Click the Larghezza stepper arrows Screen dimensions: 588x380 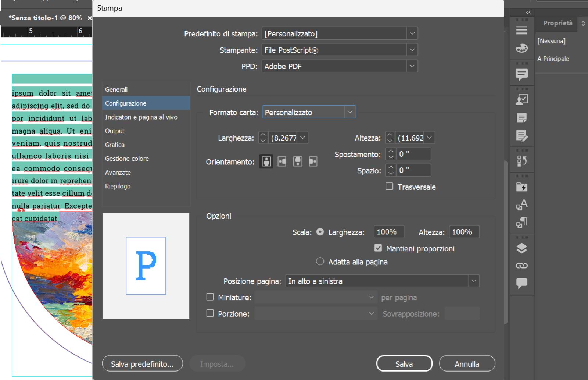[263, 138]
